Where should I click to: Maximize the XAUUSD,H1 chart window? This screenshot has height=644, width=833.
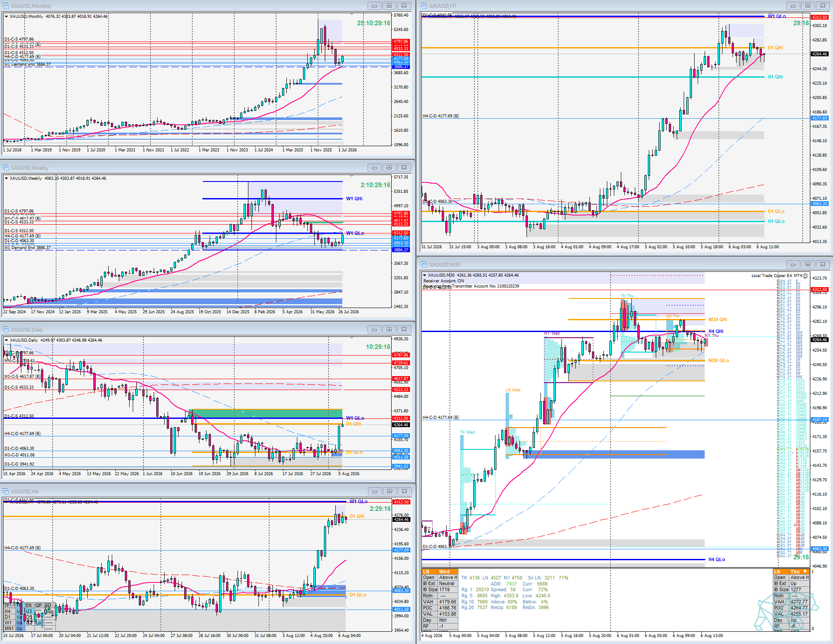[x=808, y=6]
